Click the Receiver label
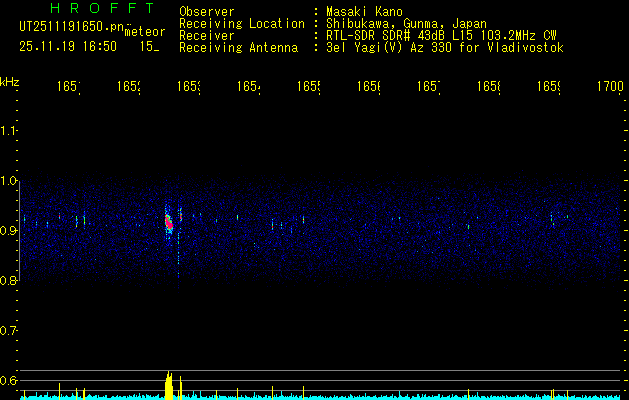This screenshot has width=629, height=400. coord(207,36)
